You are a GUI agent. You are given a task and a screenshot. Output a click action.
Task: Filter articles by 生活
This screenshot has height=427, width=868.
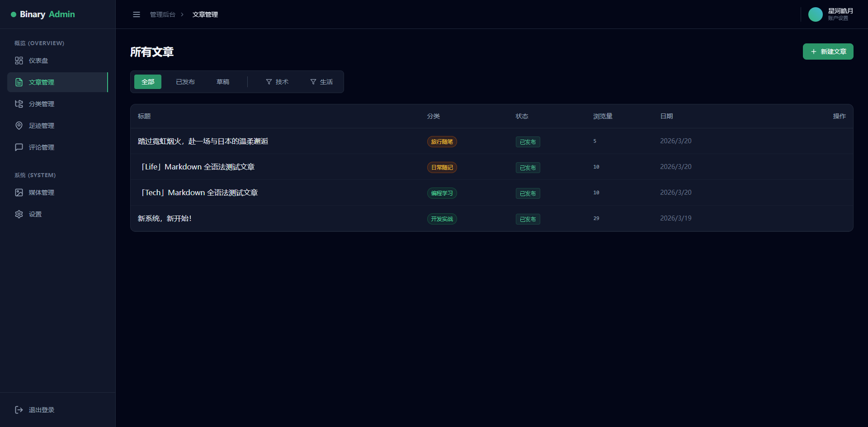321,82
